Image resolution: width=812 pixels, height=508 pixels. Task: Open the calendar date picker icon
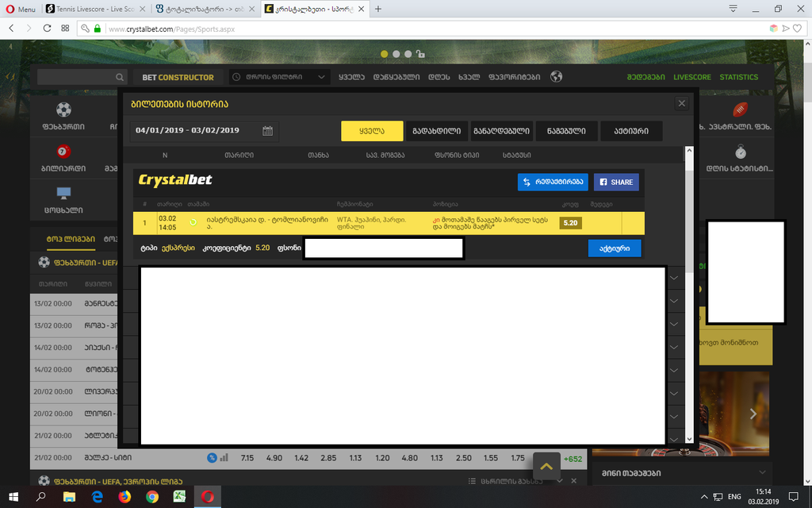(x=267, y=131)
